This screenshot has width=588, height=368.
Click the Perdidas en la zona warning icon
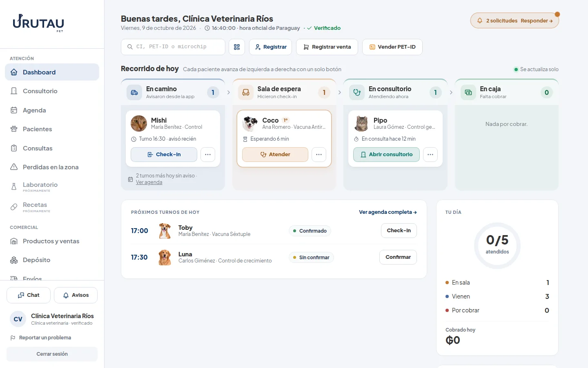(14, 167)
